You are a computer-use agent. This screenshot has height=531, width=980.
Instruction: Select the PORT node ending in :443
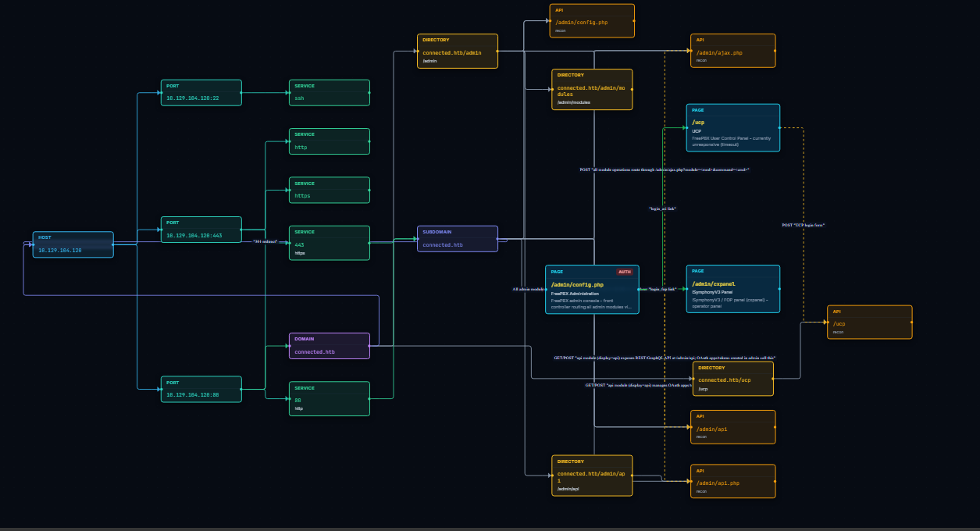(201, 230)
